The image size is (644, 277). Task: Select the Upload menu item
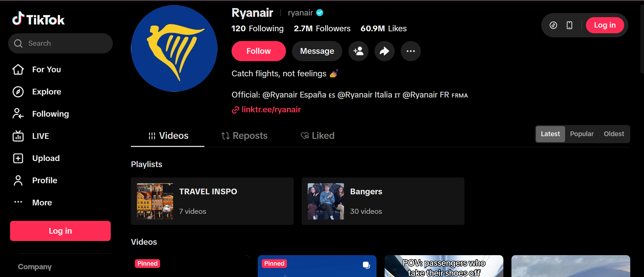click(46, 158)
